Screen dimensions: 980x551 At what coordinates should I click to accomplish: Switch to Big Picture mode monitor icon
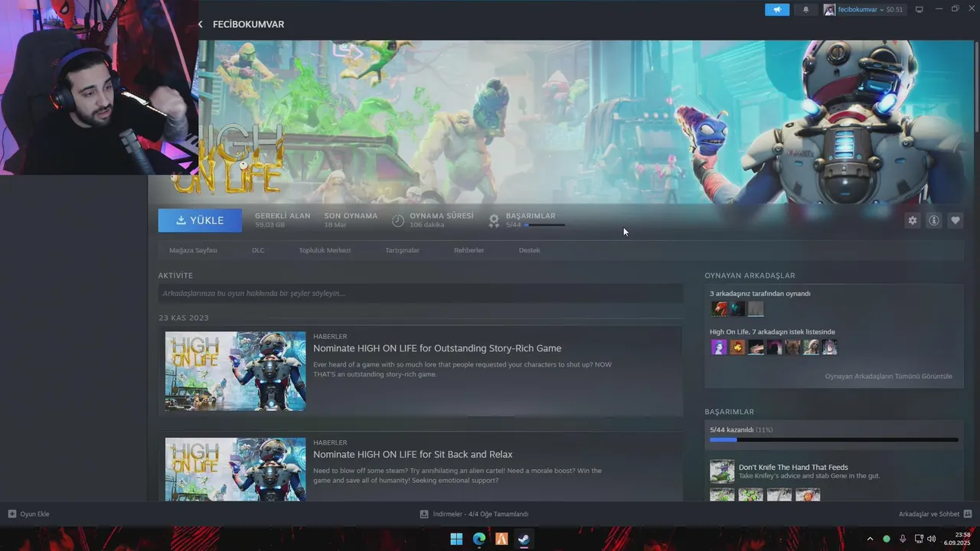920,10
